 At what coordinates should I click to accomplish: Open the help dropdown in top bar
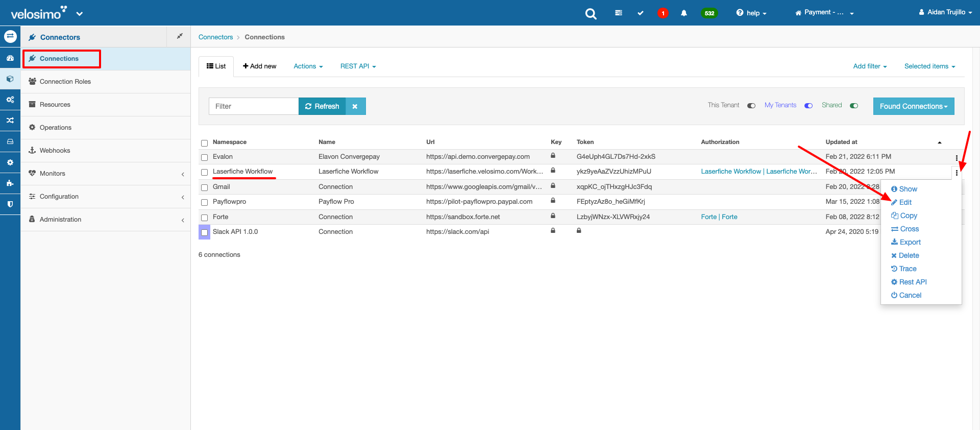751,13
